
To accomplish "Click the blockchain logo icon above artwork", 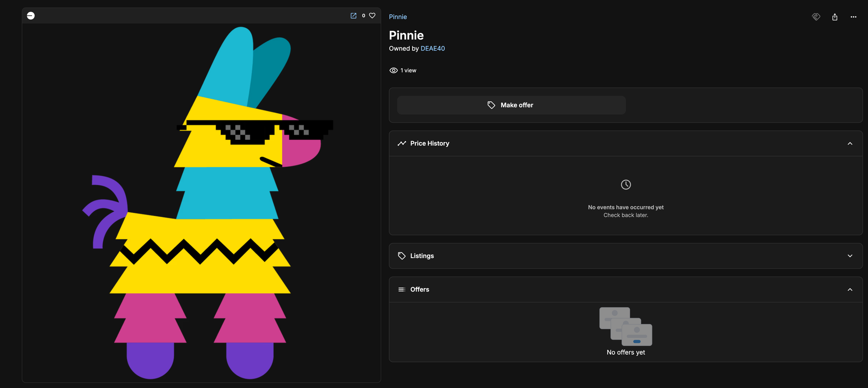I will click(x=31, y=16).
